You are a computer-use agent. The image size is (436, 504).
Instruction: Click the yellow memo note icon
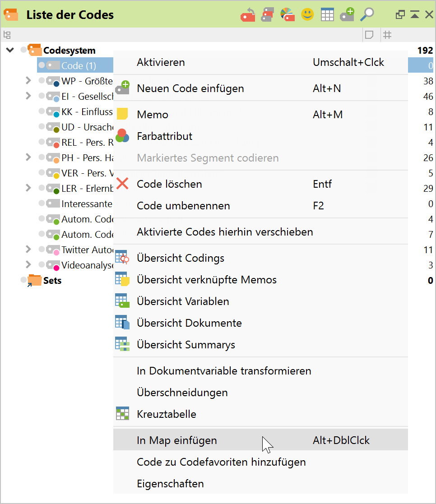pyautogui.click(x=122, y=114)
